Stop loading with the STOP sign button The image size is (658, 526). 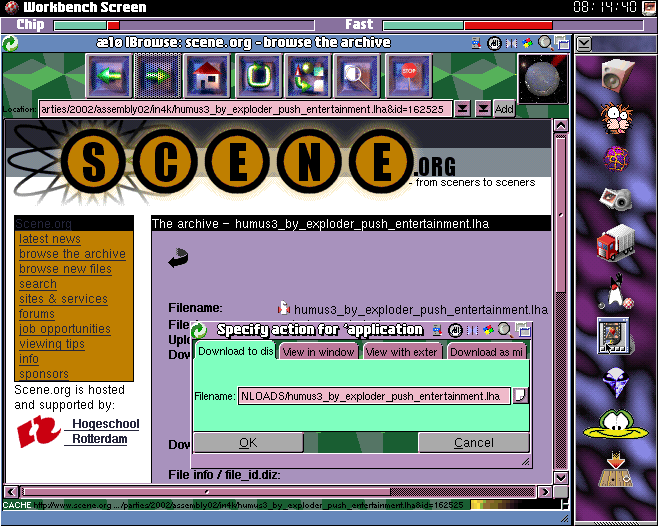pyautogui.click(x=408, y=76)
